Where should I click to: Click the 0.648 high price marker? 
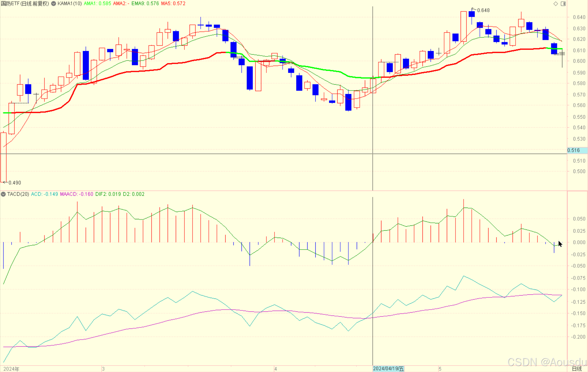tap(483, 10)
